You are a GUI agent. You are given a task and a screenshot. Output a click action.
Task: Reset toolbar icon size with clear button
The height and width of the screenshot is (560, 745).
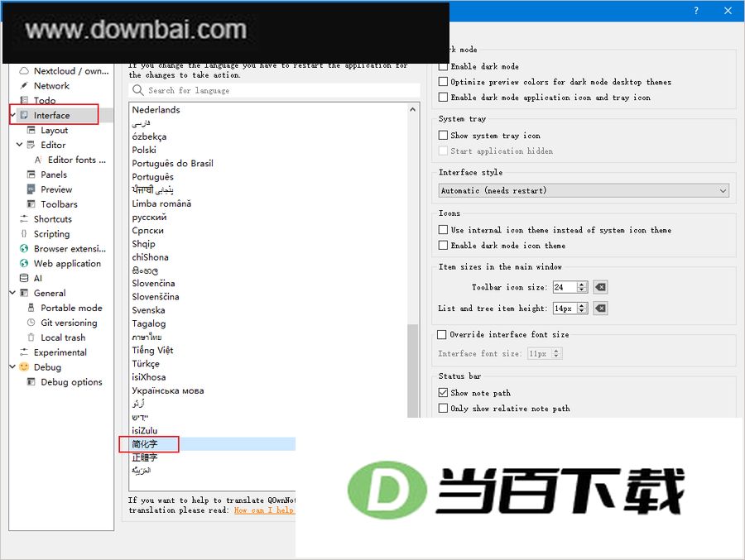[x=601, y=287]
